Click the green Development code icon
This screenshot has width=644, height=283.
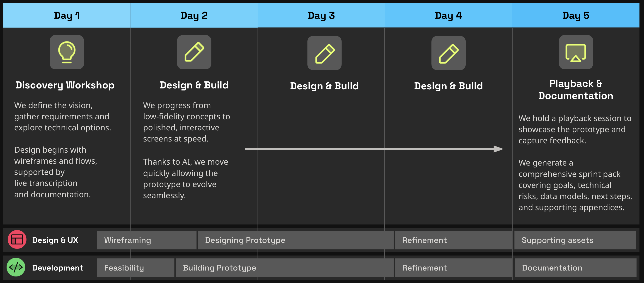16,267
